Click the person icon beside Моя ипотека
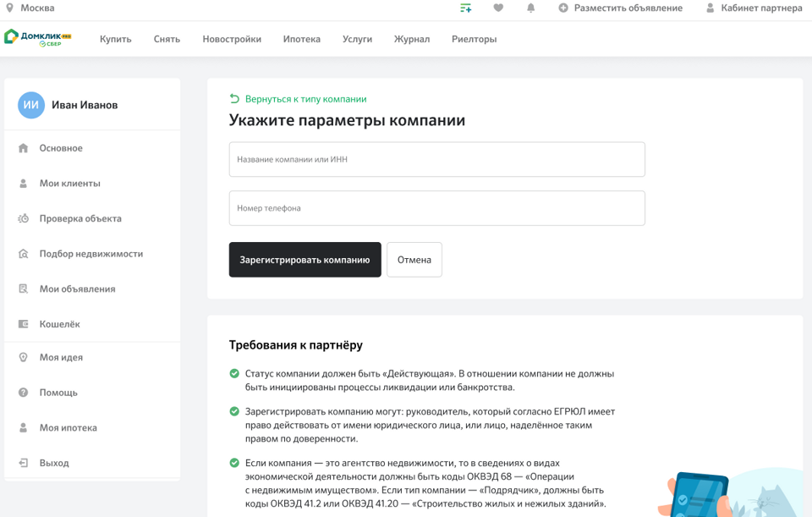Viewport: 812px width, 517px height. point(24,428)
